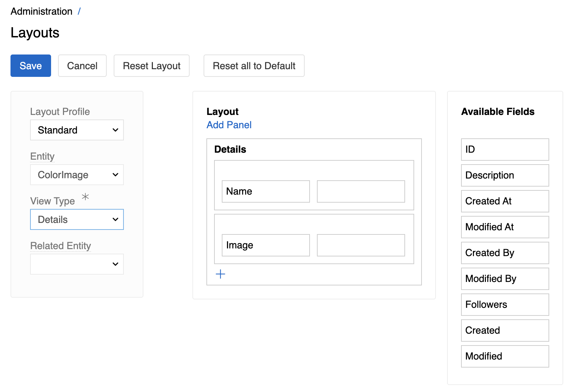Click the Entity label
573x392 pixels.
tap(42, 156)
